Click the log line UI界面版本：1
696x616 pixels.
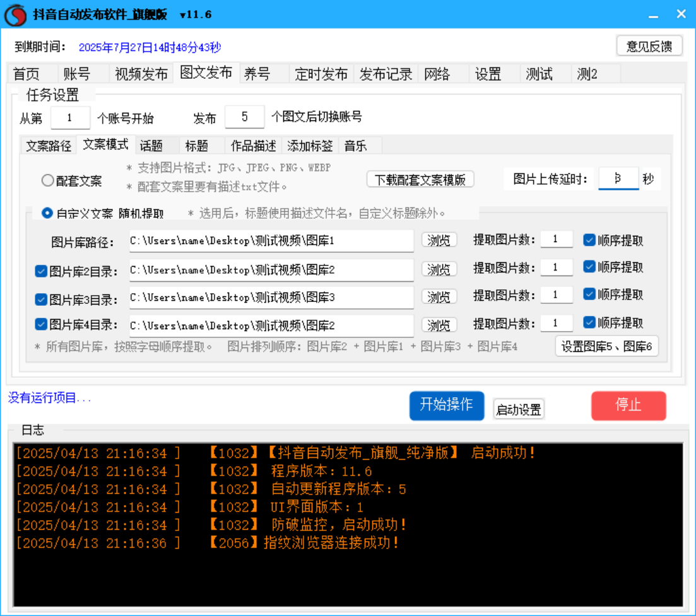[x=190, y=508]
